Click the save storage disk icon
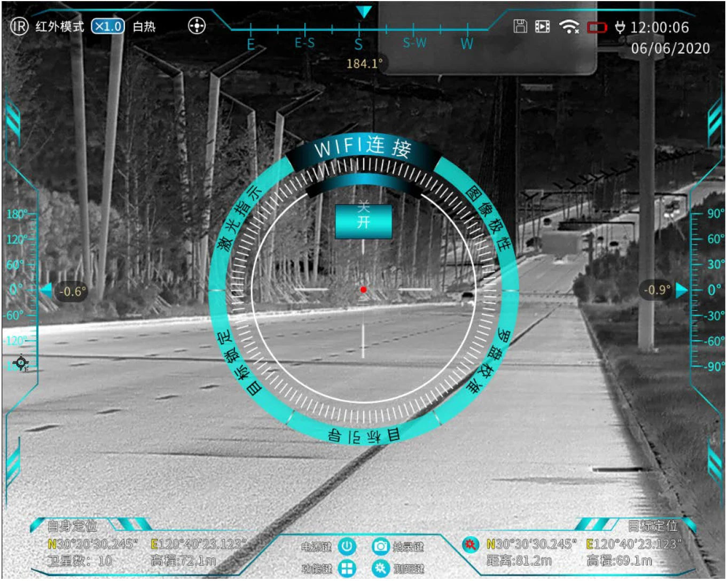Viewport: 728px width, 581px height. click(520, 26)
